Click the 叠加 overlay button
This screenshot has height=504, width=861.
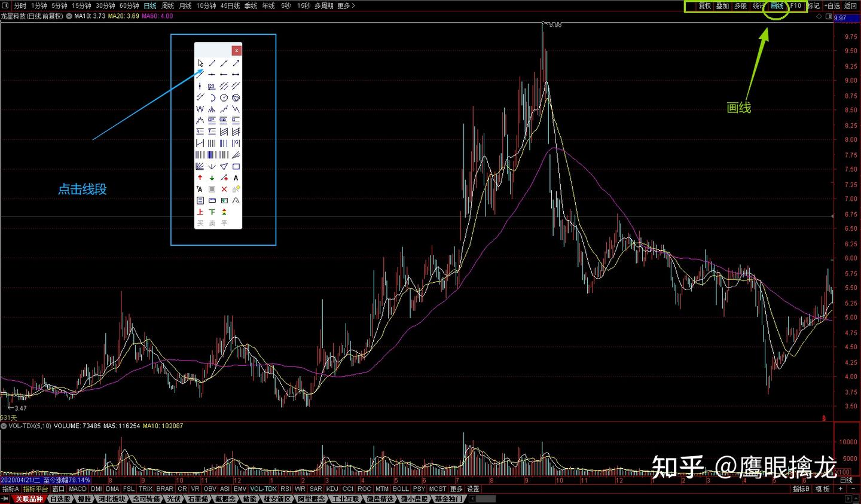coord(723,6)
